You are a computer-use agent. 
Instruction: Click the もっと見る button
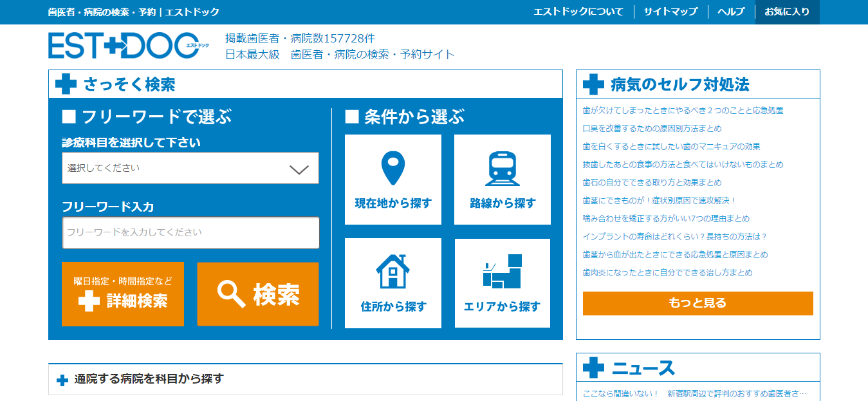(698, 303)
